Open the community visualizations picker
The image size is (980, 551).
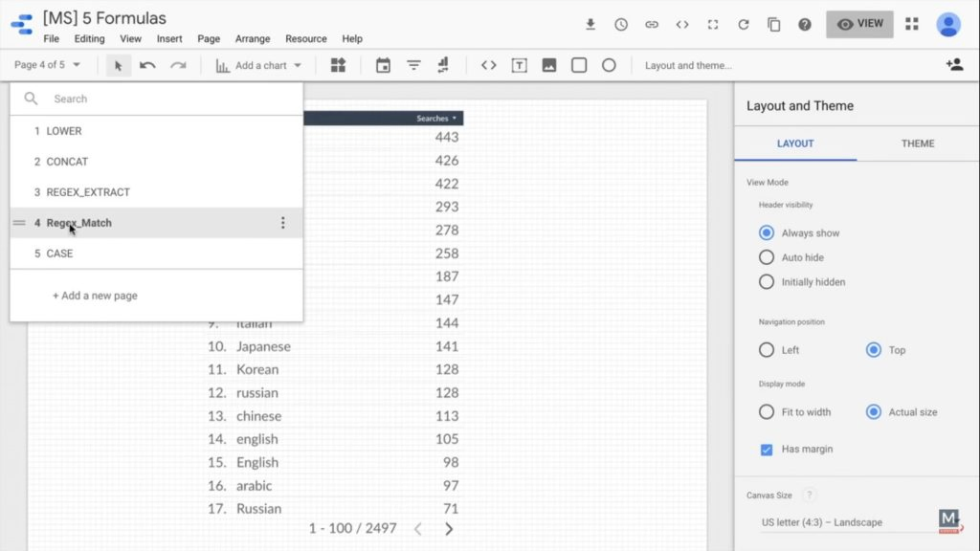tap(339, 65)
